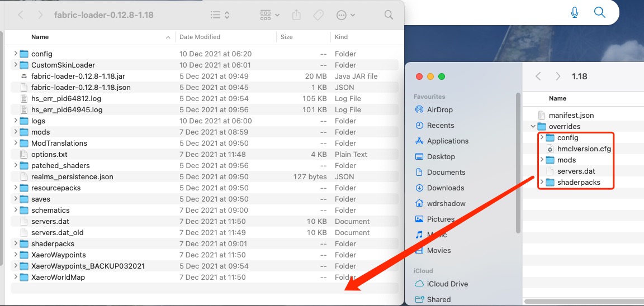Close the 1.18 Finder window
The image size is (644, 306).
click(419, 76)
